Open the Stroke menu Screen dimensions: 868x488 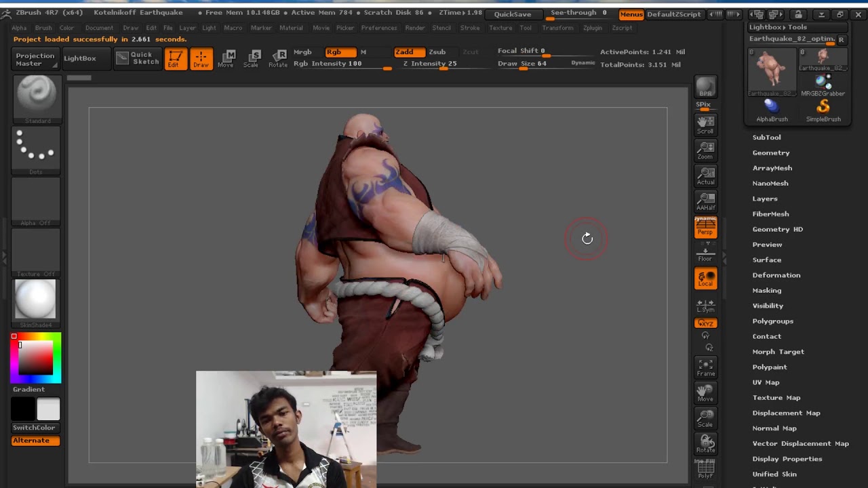click(x=470, y=28)
